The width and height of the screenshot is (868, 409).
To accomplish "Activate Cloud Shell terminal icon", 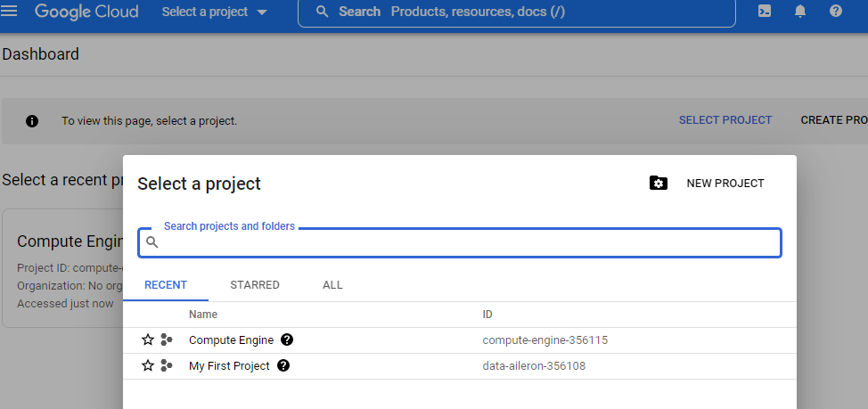I will [765, 11].
